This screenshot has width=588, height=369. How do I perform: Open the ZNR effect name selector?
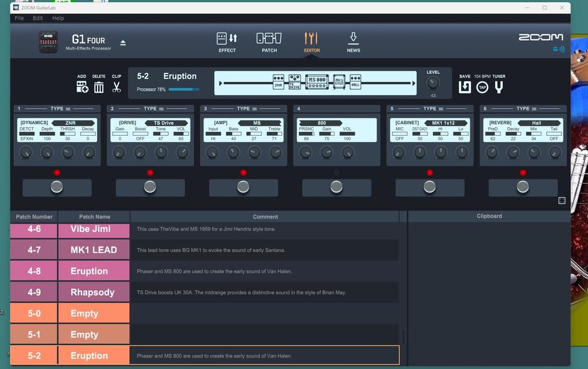[73, 123]
